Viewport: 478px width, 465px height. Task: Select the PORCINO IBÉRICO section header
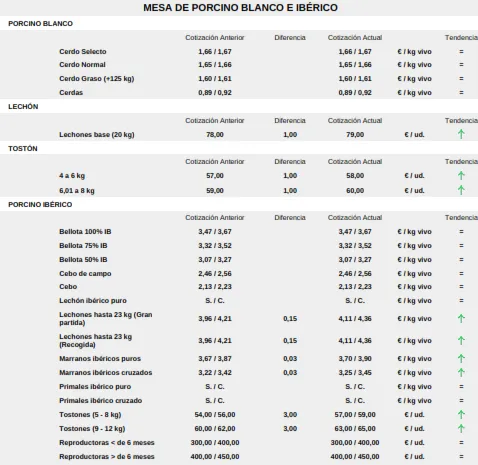coord(40,205)
